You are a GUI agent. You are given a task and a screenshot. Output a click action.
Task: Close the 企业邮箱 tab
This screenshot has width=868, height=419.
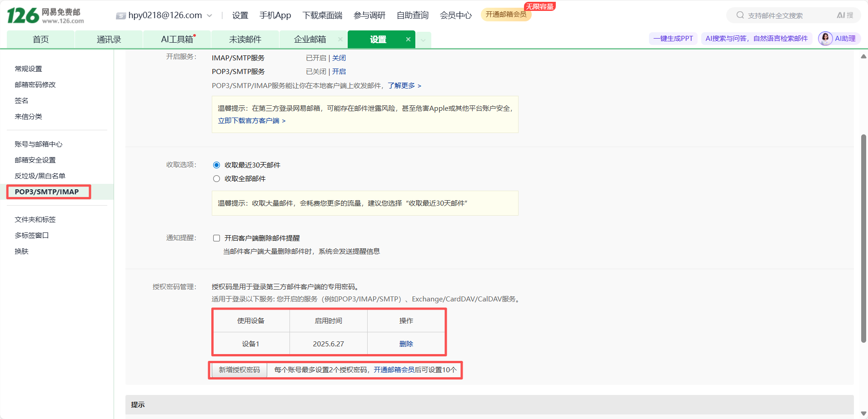(x=340, y=39)
